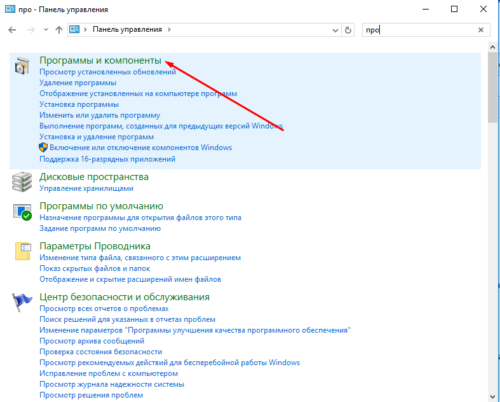Click the vertical scrollbar down arrow
This screenshot has width=500, height=402.
point(493,397)
